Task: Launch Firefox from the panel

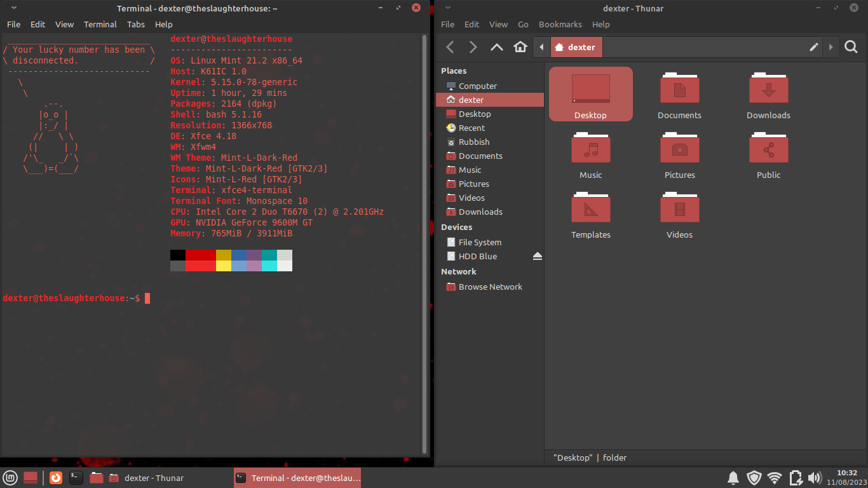Action: click(56, 478)
